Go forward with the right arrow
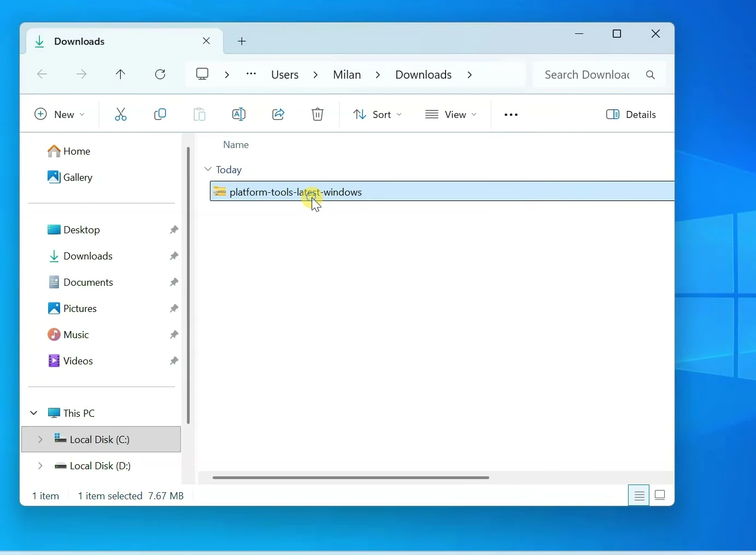Image resolution: width=756 pixels, height=555 pixels. 81,74
